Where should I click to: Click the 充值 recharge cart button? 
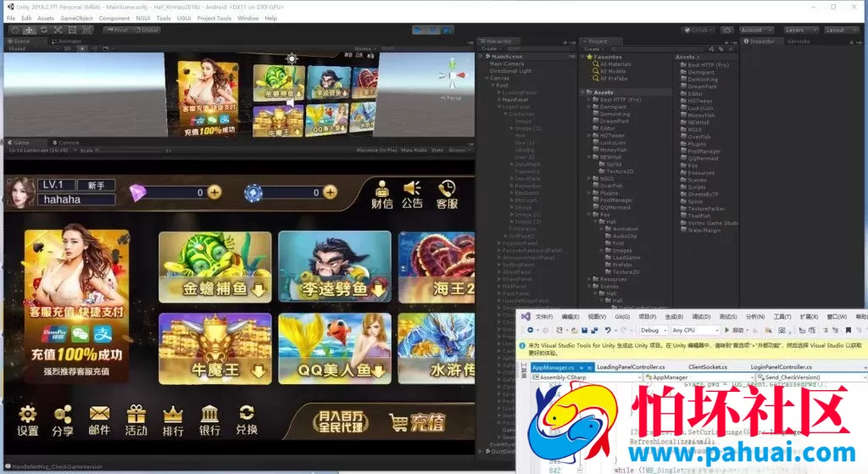tap(417, 422)
